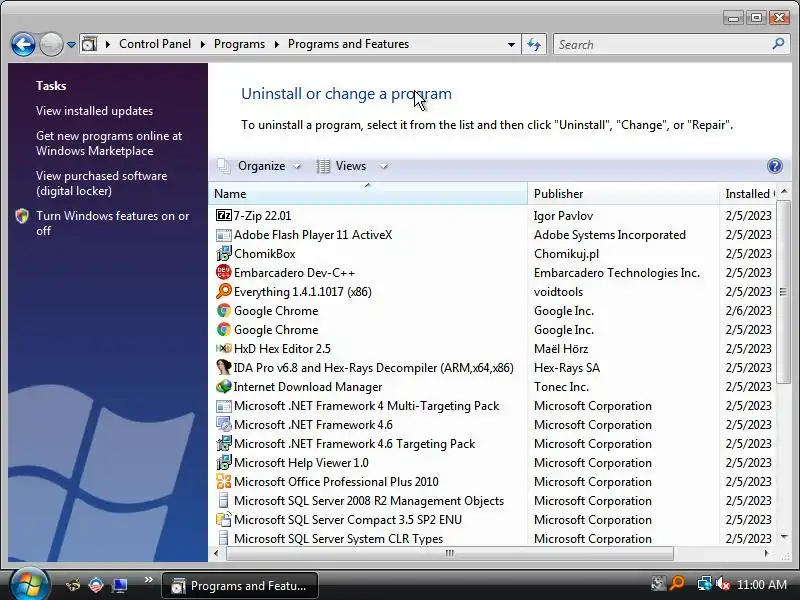The width and height of the screenshot is (800, 600).
Task: Click the Refresh button beside address bar
Action: [x=534, y=44]
